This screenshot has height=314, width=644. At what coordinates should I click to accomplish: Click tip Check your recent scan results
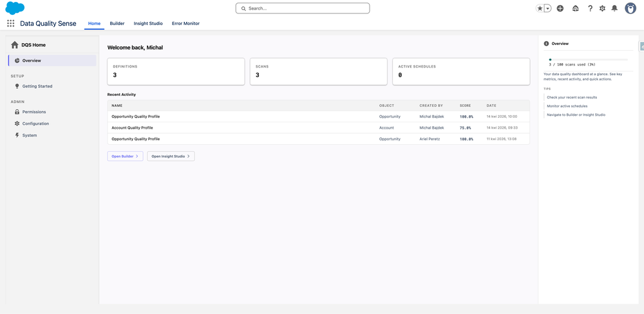click(572, 97)
